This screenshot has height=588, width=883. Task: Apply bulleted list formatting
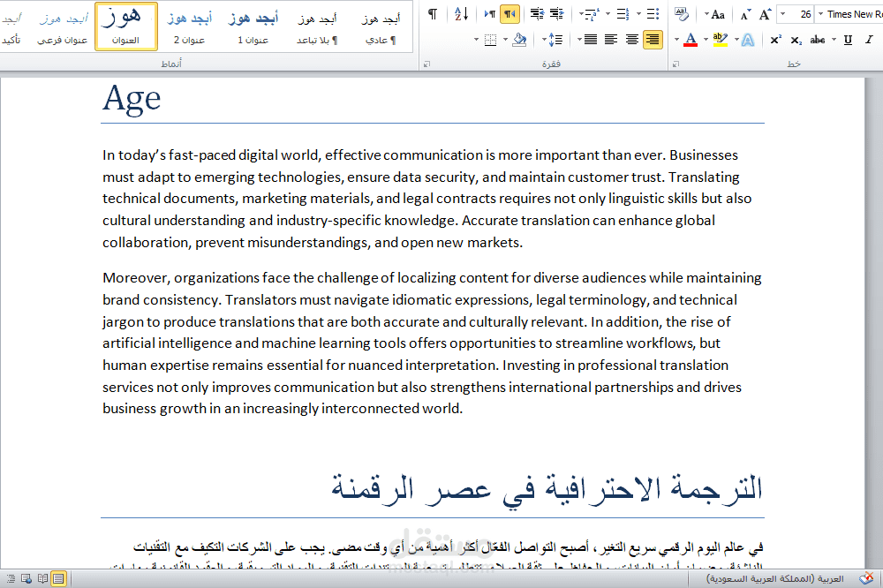[653, 14]
